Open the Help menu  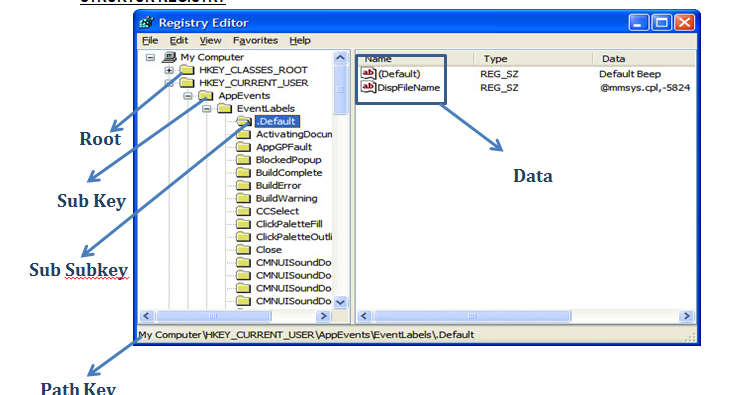pyautogui.click(x=300, y=41)
